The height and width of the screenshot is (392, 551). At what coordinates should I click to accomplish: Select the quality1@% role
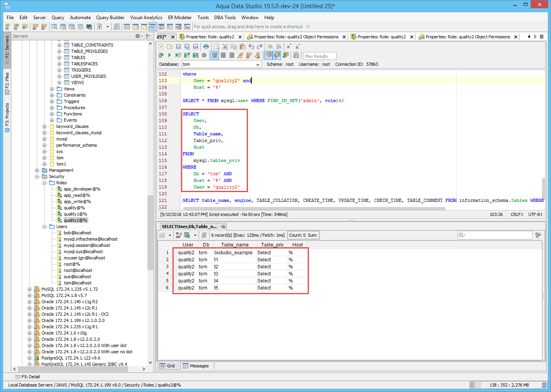(75, 214)
